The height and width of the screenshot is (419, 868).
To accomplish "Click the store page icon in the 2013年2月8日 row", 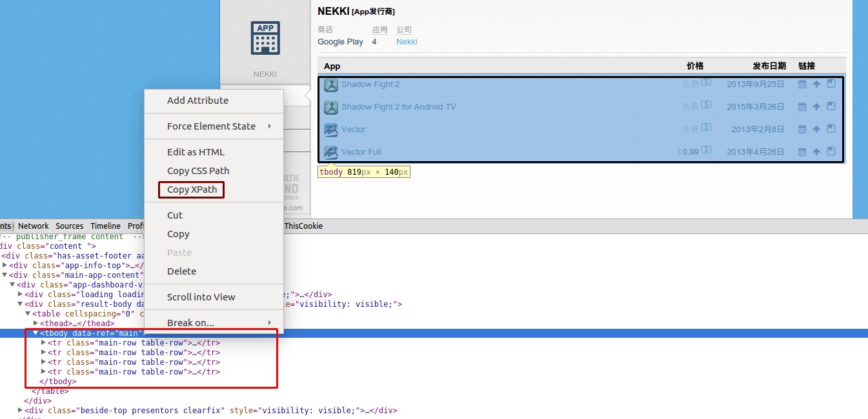I will coord(831,129).
